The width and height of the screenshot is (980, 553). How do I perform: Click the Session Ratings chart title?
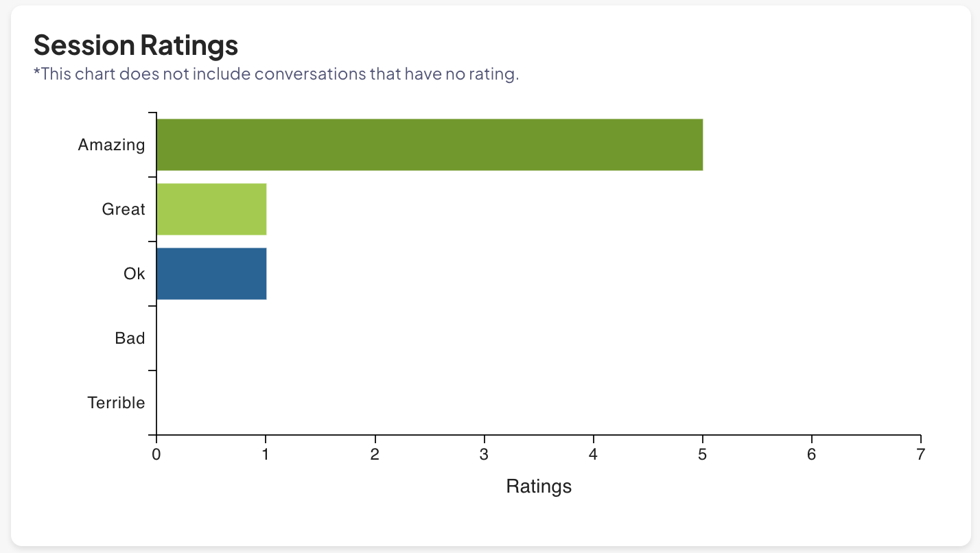(x=136, y=45)
